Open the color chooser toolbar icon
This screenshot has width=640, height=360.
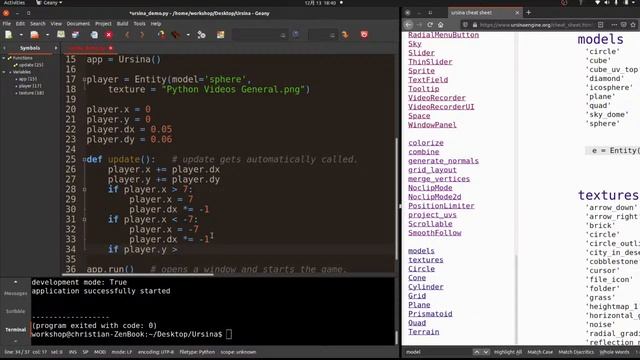(221, 35)
